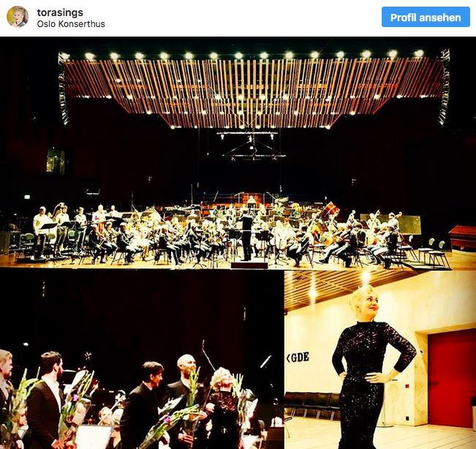
Task: Open the Oslo Konserthus location link
Action: (71, 24)
